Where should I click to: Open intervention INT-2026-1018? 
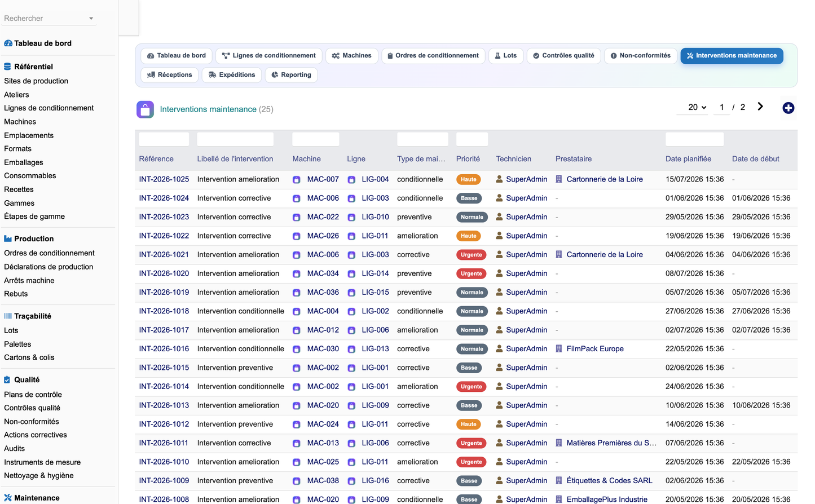click(164, 311)
